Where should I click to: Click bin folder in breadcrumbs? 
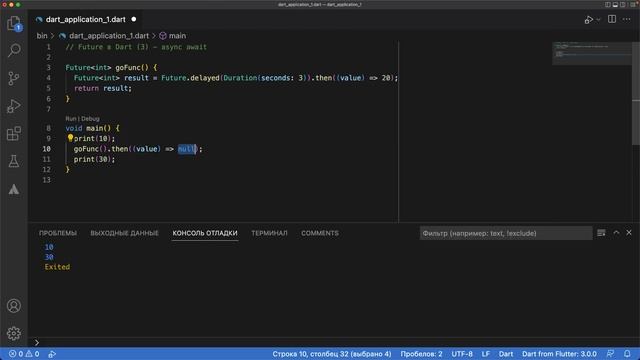point(42,36)
